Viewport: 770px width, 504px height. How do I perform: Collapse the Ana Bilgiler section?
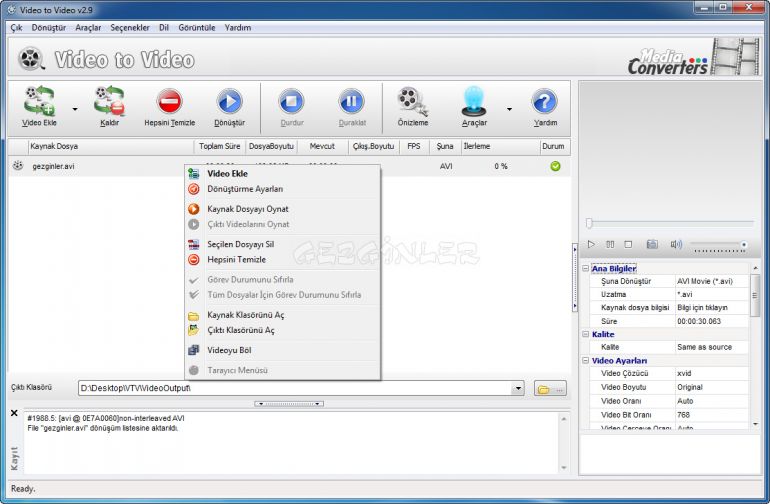585,268
